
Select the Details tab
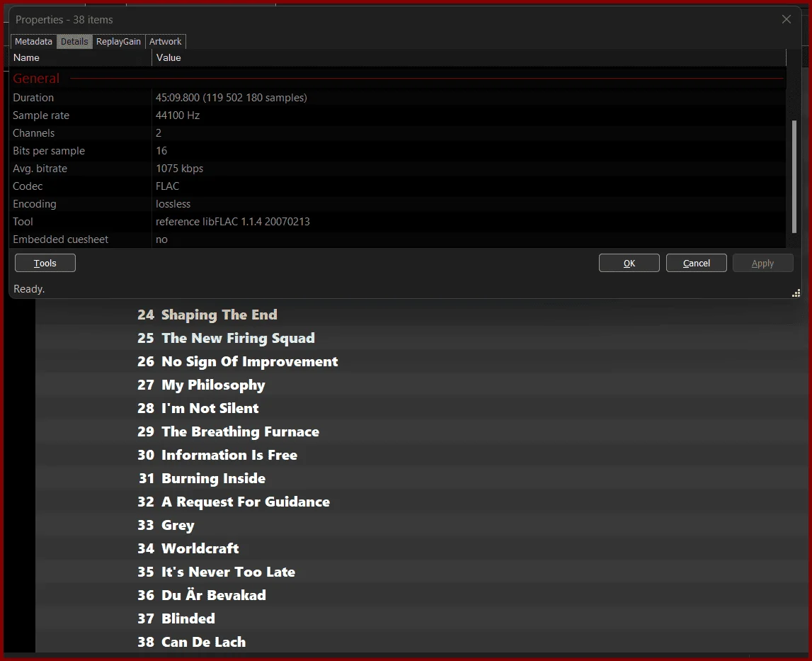tap(74, 42)
